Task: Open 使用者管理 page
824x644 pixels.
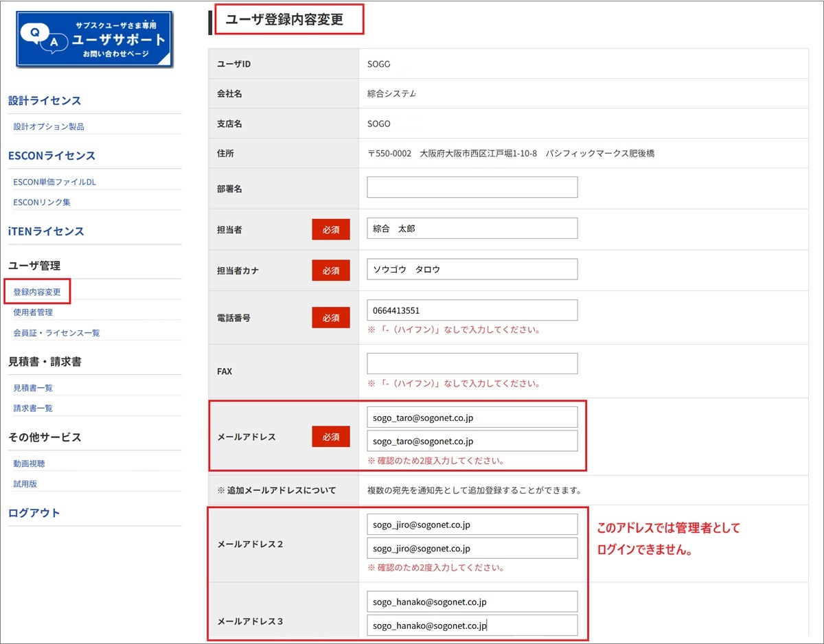Action: 33,312
